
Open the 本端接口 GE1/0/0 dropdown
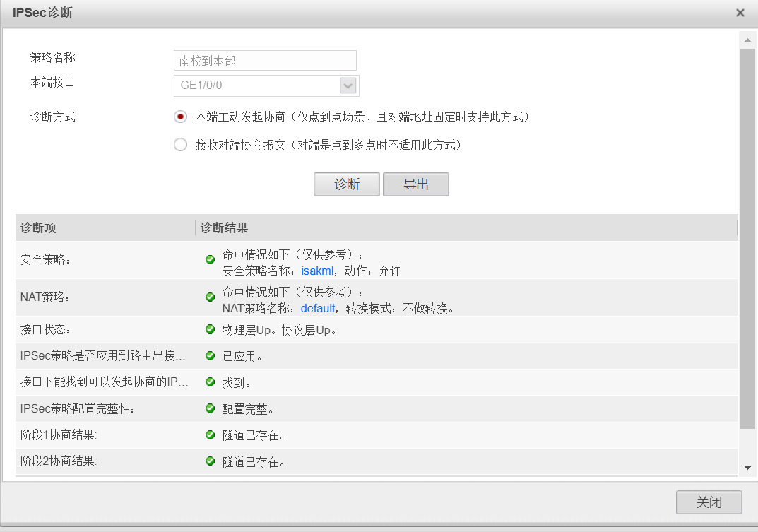click(348, 85)
